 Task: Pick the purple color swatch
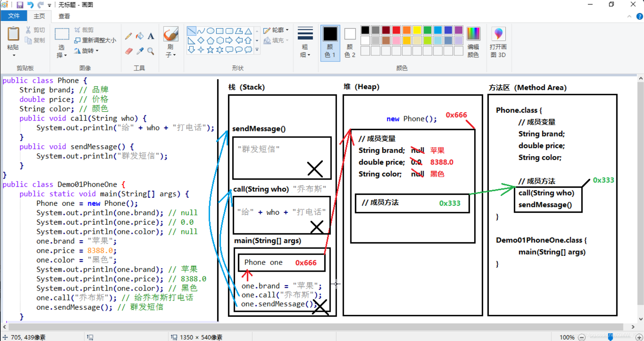458,30
